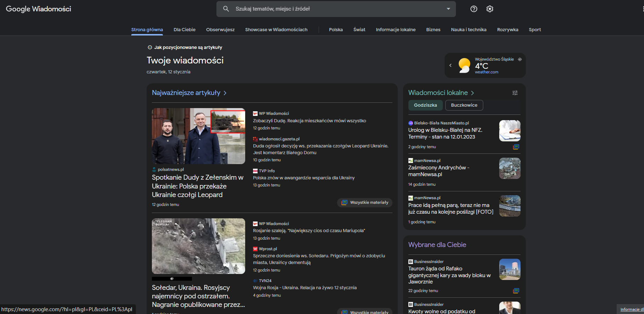The height and width of the screenshot is (314, 644).
Task: Open article Zobaczyli Dudę. Reakcja mieszkańców
Action: [x=309, y=121]
